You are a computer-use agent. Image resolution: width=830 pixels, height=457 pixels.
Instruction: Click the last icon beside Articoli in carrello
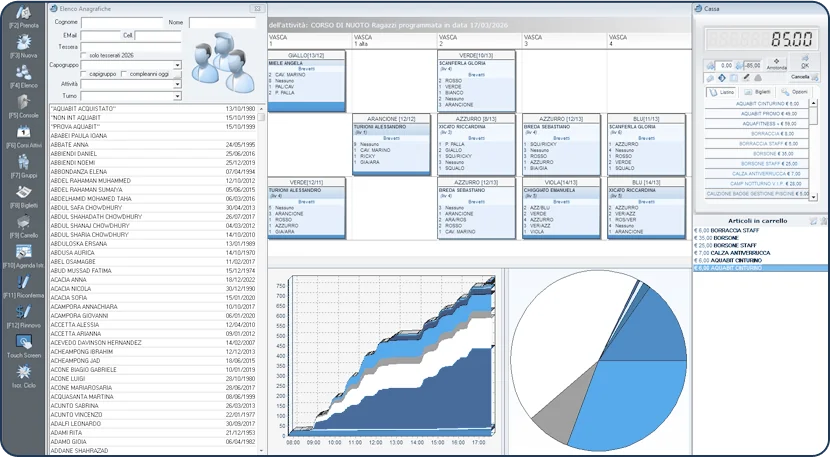pyautogui.click(x=823, y=221)
